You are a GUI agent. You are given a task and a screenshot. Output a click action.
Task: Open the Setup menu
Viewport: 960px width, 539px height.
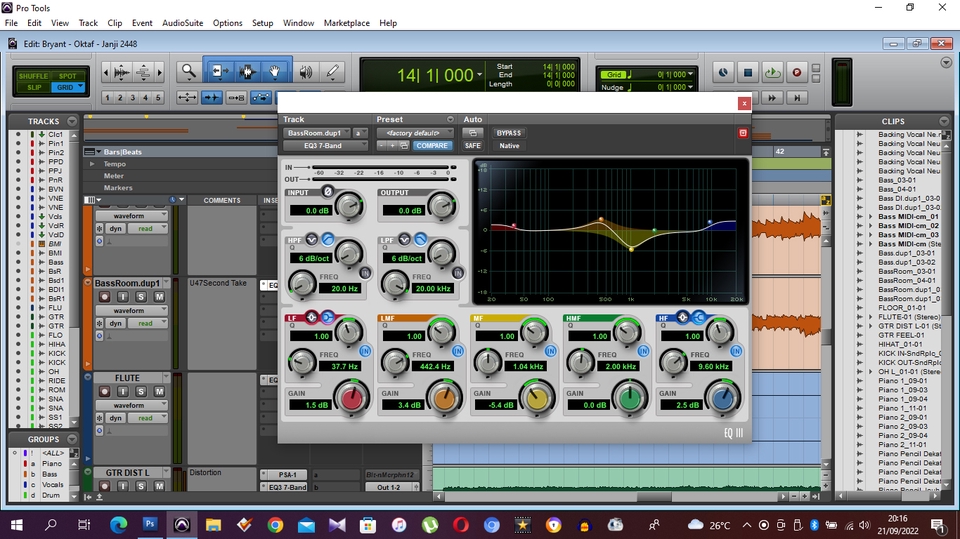coord(263,23)
